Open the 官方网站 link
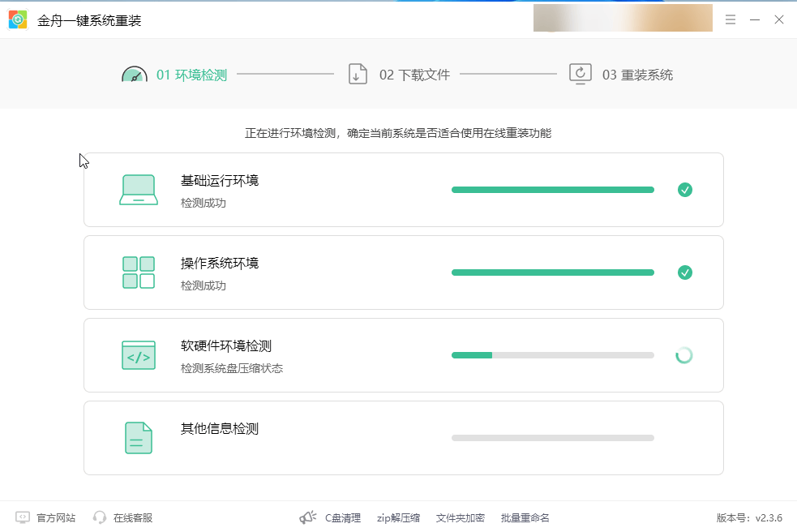The image size is (797, 532). coord(56,517)
